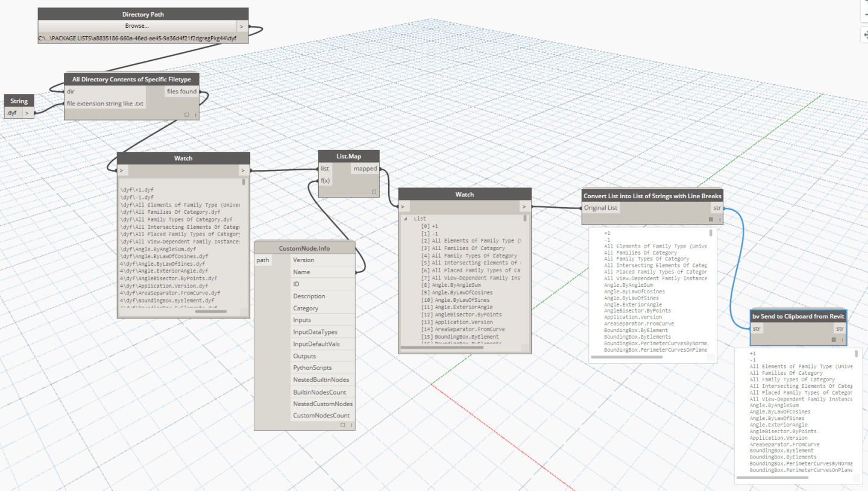Click the vertical scrollbar in .dyf paths Watch node

pyautogui.click(x=244, y=182)
